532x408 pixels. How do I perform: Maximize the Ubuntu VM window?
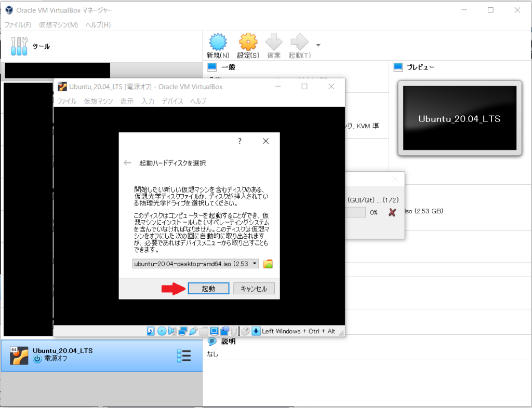304,86
